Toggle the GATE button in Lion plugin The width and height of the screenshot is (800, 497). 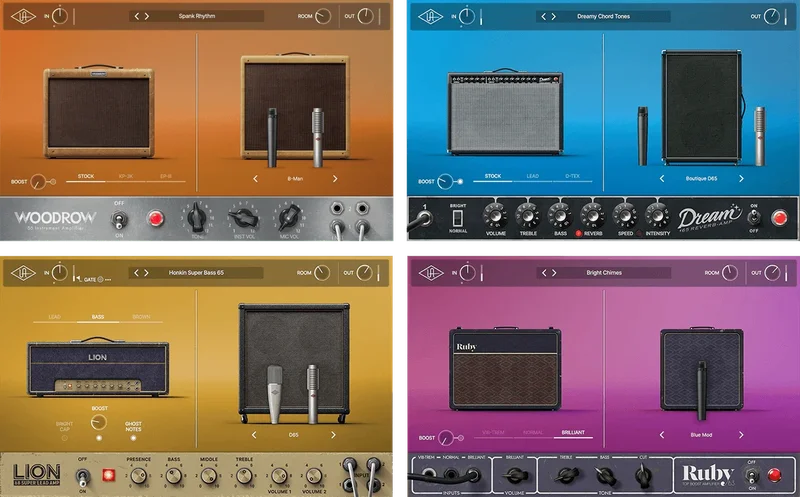(x=101, y=280)
